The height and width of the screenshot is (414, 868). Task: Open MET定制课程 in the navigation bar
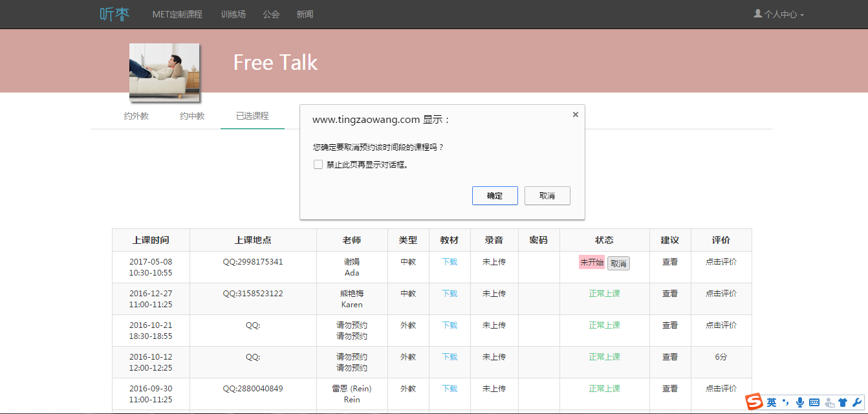pyautogui.click(x=177, y=14)
